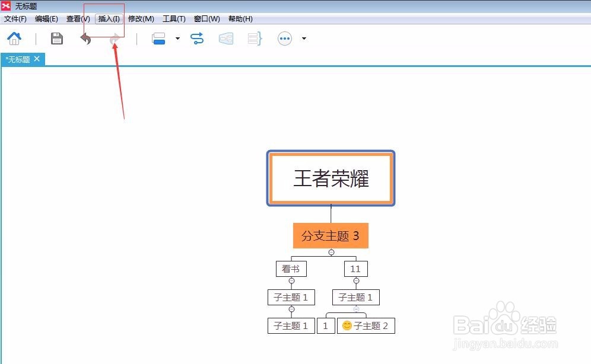Save the current mind map
Viewport: 591px width, 364px height.
56,38
